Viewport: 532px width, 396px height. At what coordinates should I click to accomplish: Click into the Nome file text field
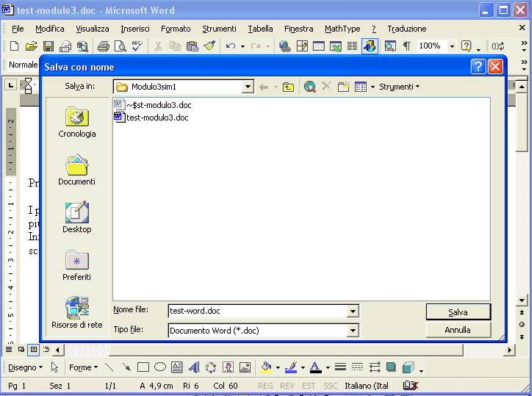pos(258,312)
